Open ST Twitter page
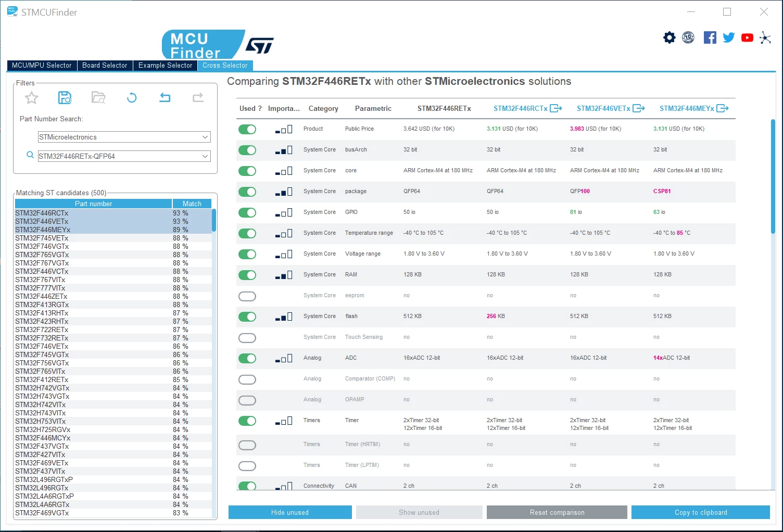Viewport: 783px width, 532px height. (x=728, y=37)
